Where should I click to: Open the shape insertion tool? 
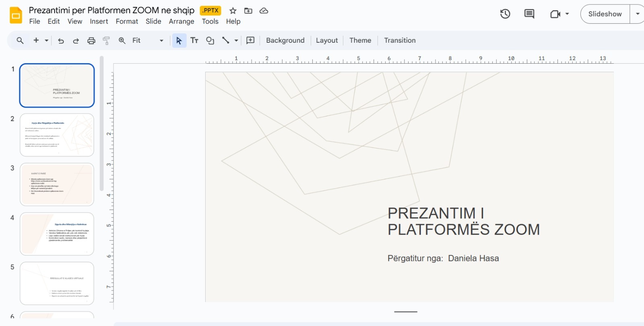coord(210,40)
